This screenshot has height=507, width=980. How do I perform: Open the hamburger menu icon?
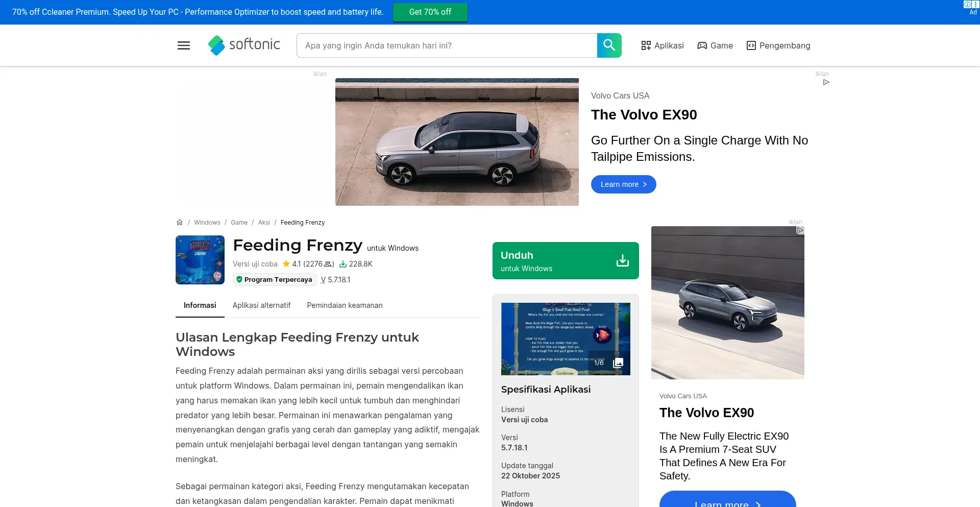click(184, 45)
